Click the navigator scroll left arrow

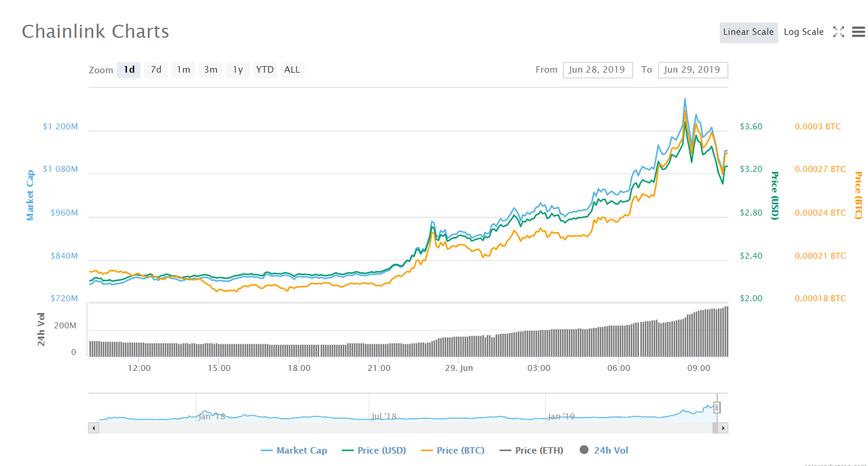click(x=93, y=428)
